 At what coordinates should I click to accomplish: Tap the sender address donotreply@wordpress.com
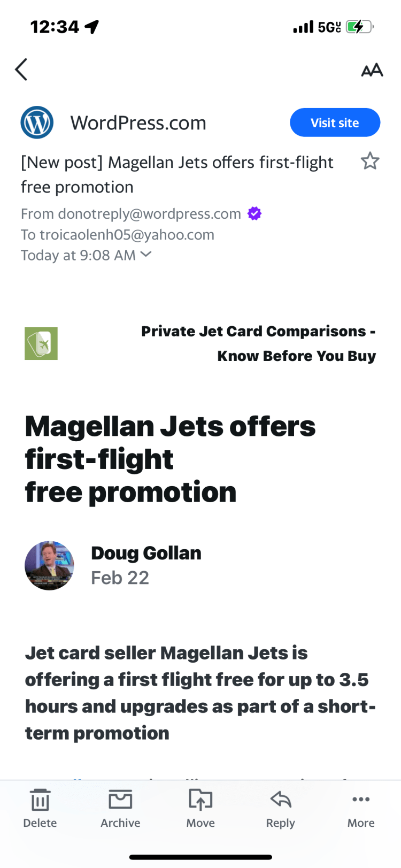tap(149, 214)
